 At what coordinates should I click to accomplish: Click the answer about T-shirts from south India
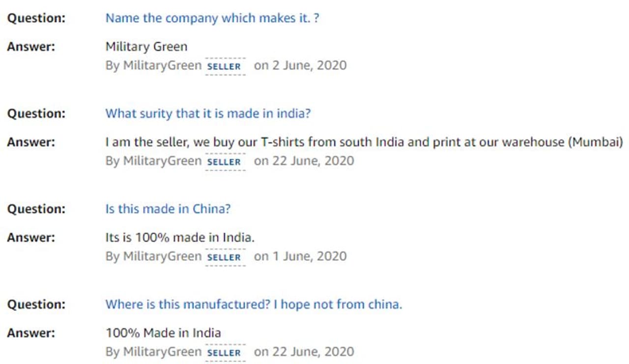click(x=364, y=142)
